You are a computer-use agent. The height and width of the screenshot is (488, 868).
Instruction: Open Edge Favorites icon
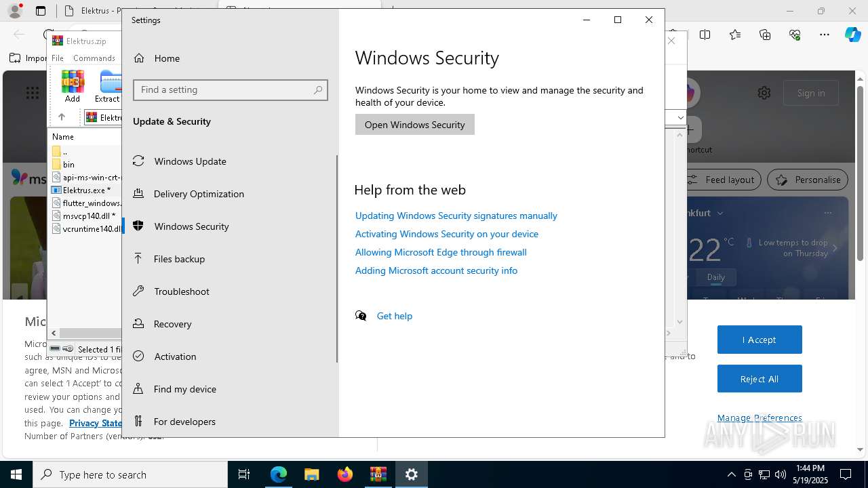coord(735,35)
